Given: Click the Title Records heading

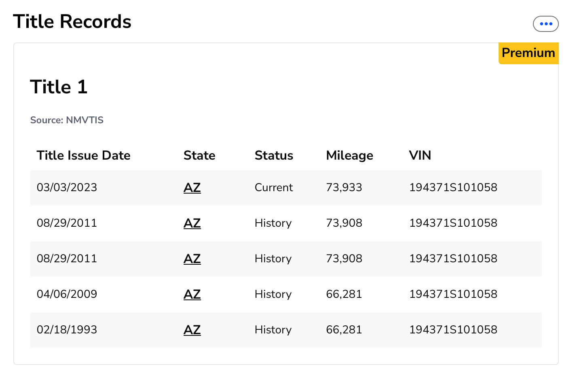Looking at the screenshot, I should click(x=72, y=21).
